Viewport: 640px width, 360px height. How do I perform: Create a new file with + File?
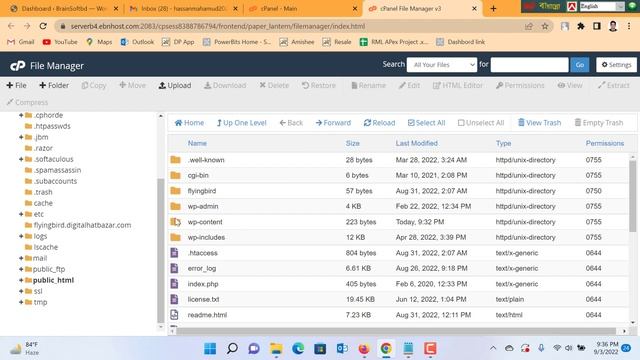point(16,85)
